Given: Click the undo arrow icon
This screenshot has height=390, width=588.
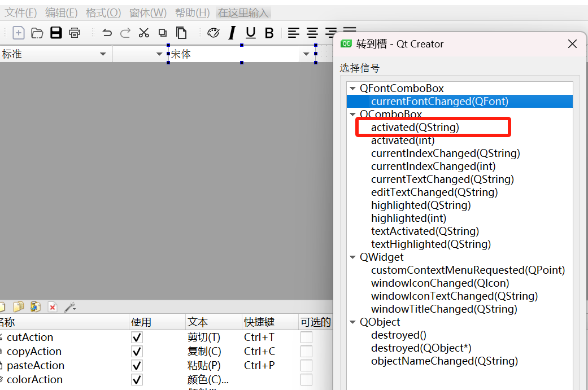Looking at the screenshot, I should (x=107, y=33).
